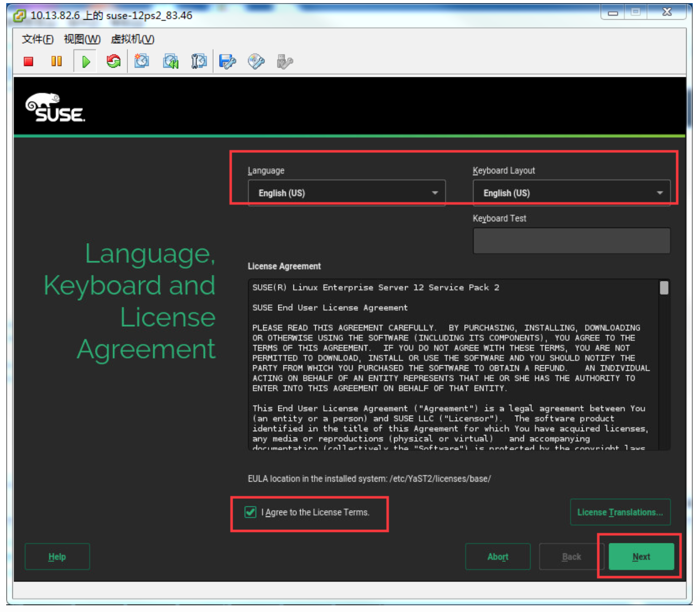700x612 pixels.
Task: Click the reset virtual machine icon
Action: click(x=113, y=62)
